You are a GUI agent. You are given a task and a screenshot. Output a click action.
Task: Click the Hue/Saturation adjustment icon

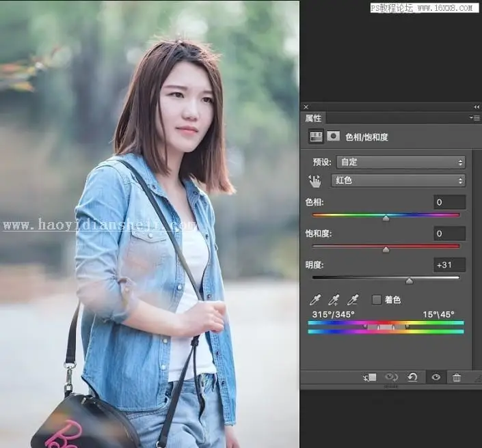point(316,137)
